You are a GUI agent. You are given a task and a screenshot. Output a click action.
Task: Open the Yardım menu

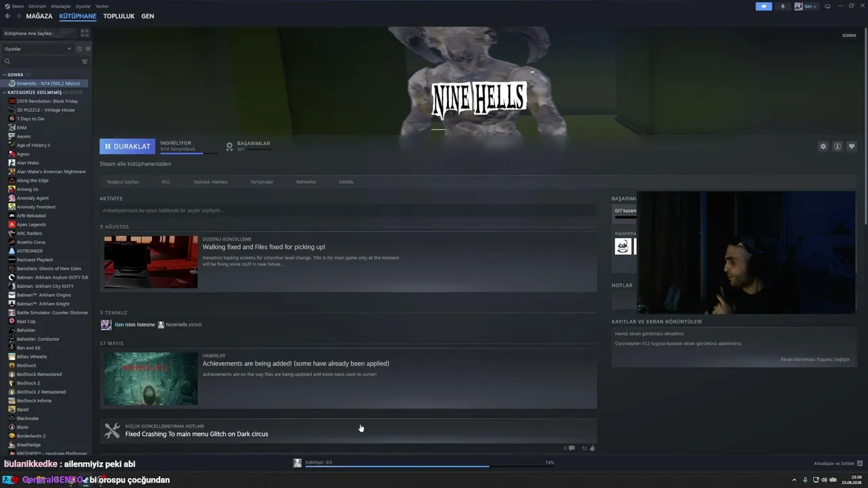[102, 6]
